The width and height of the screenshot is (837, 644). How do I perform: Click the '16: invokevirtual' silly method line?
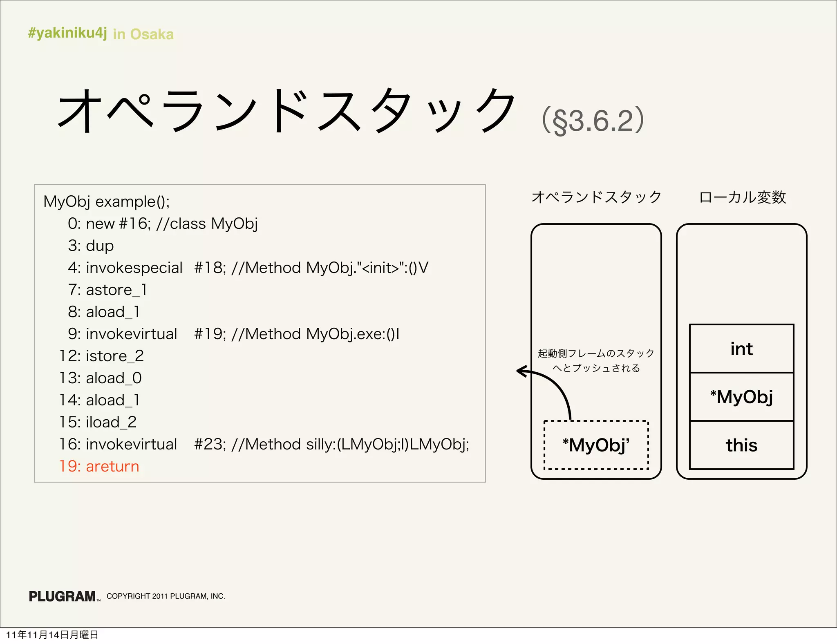click(264, 444)
